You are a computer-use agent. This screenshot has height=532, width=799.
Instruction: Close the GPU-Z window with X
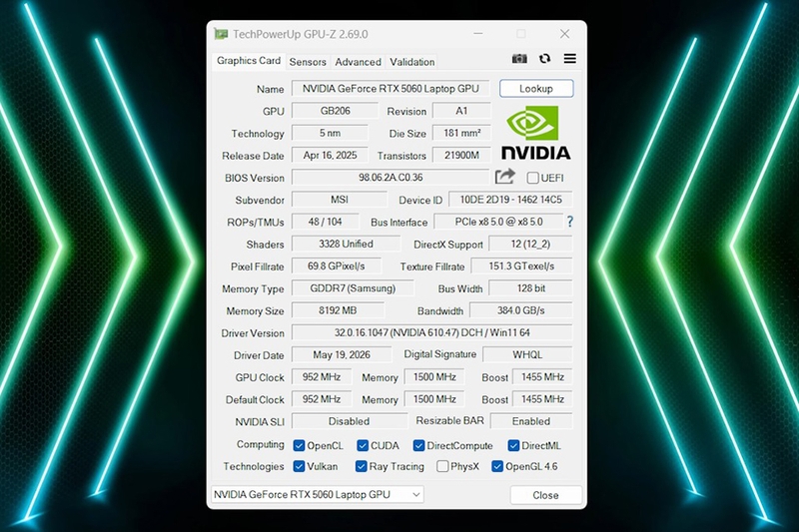click(x=564, y=34)
